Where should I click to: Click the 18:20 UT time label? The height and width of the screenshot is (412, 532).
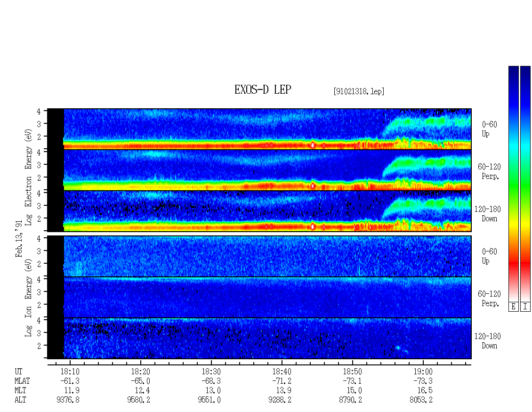coord(140,372)
